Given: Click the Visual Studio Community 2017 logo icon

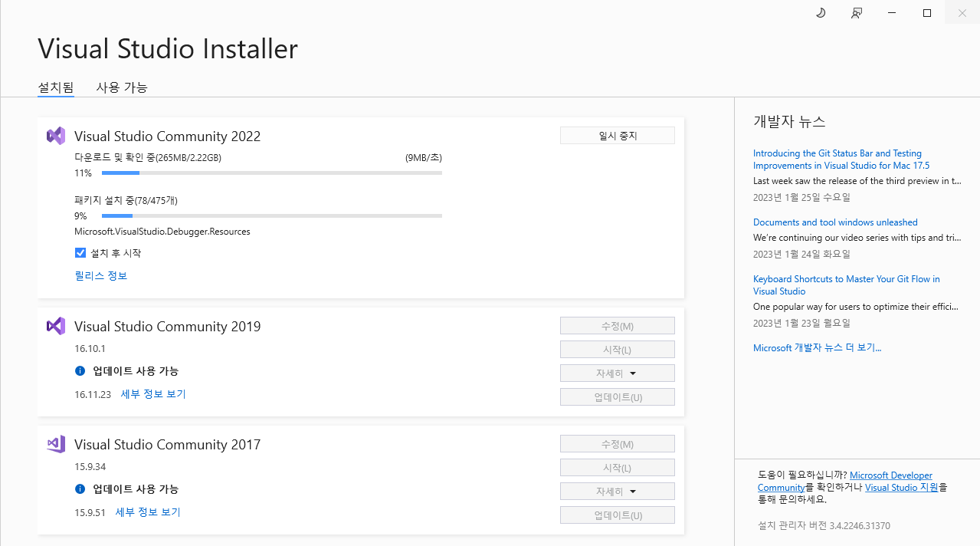Looking at the screenshot, I should (55, 445).
